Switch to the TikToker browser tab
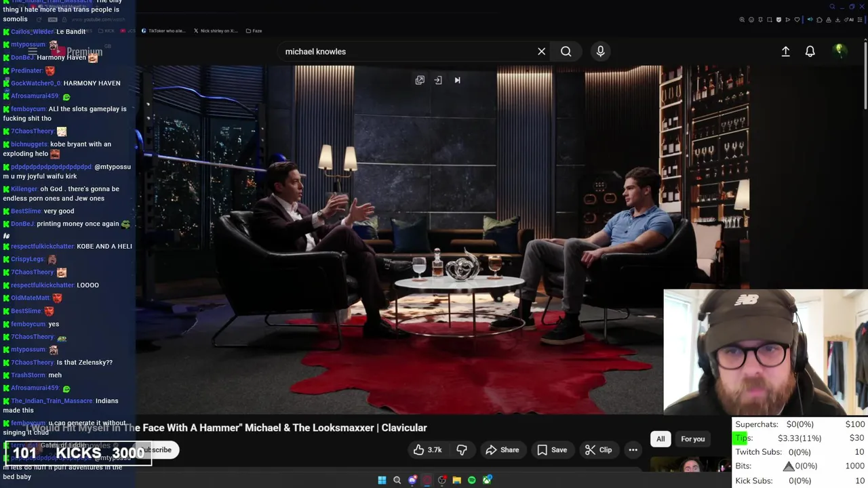The height and width of the screenshot is (488, 868). pos(163,30)
